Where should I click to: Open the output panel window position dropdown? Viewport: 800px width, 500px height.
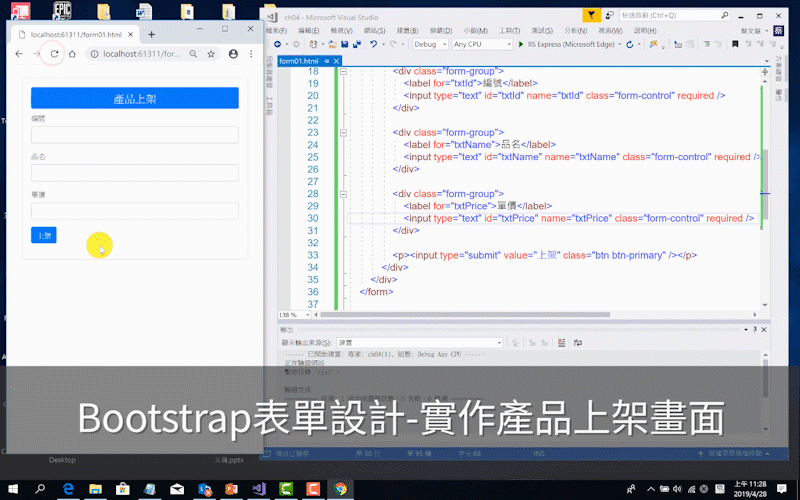pyautogui.click(x=746, y=330)
